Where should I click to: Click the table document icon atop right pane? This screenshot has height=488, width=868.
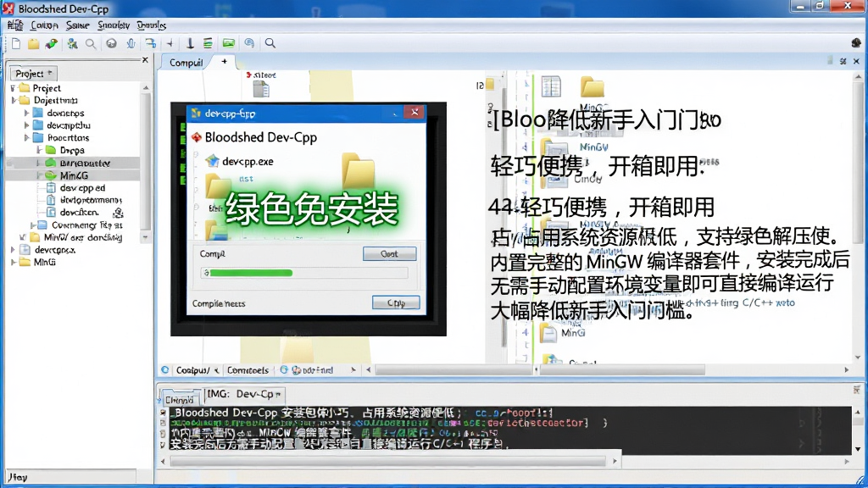click(551, 87)
